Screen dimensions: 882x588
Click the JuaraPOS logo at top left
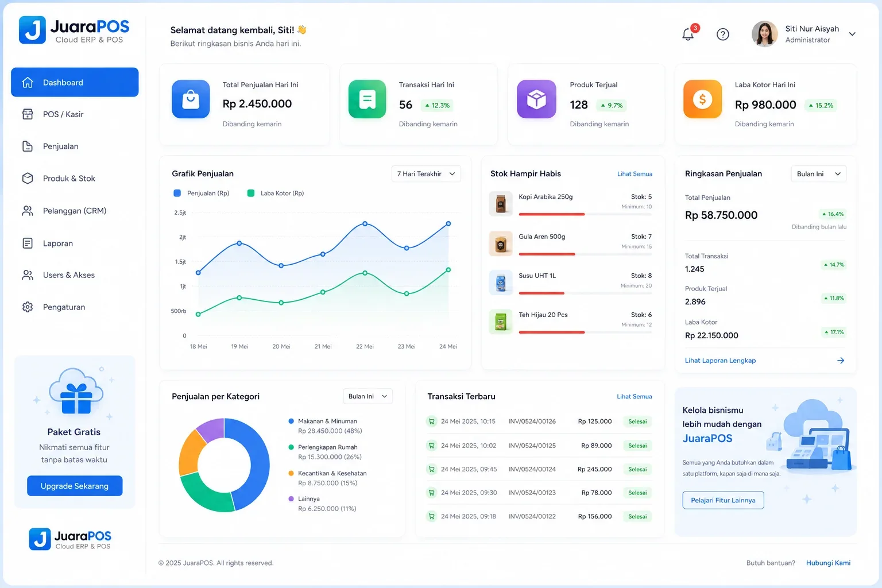click(74, 30)
